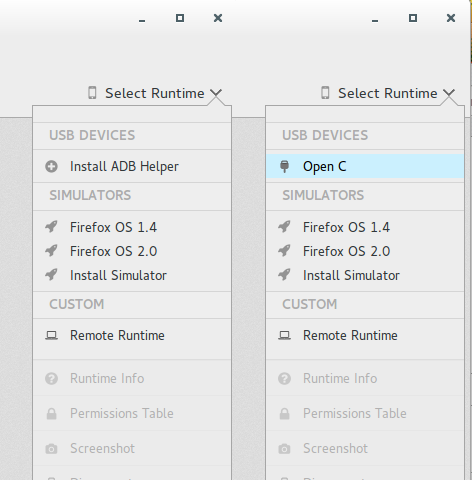Click Install ADB Helper plus icon in left window
Viewport: 473px width, 480px height.
51,166
